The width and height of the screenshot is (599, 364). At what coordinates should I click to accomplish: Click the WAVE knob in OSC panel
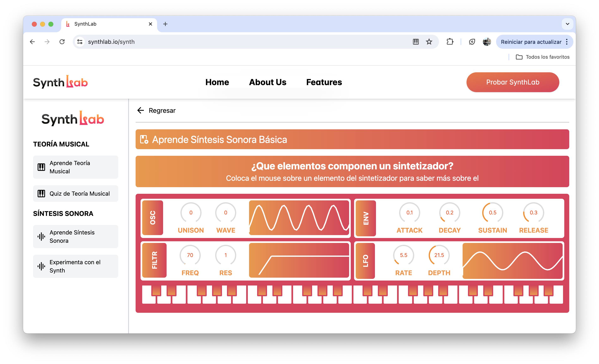click(x=226, y=213)
